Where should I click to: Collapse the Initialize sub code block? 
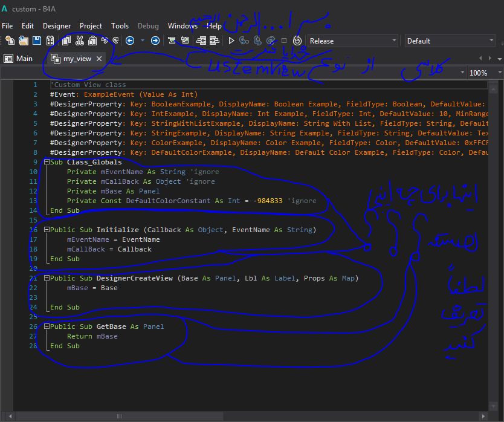coord(47,230)
